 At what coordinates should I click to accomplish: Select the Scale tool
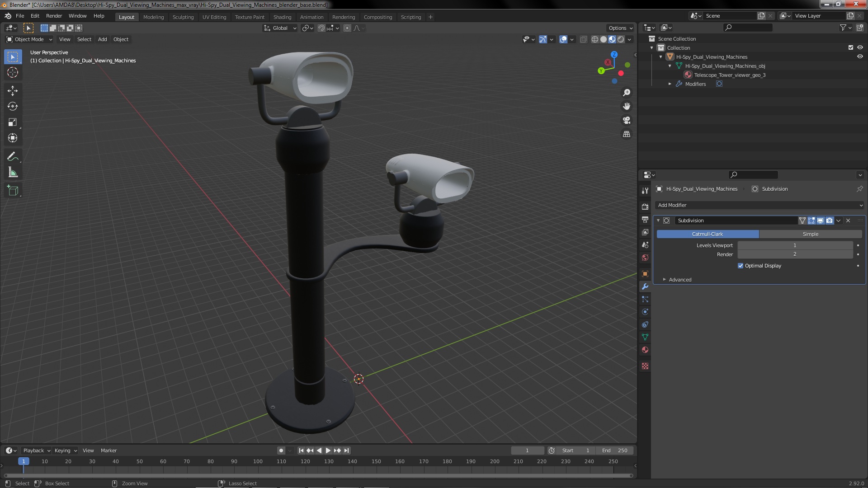[13, 122]
